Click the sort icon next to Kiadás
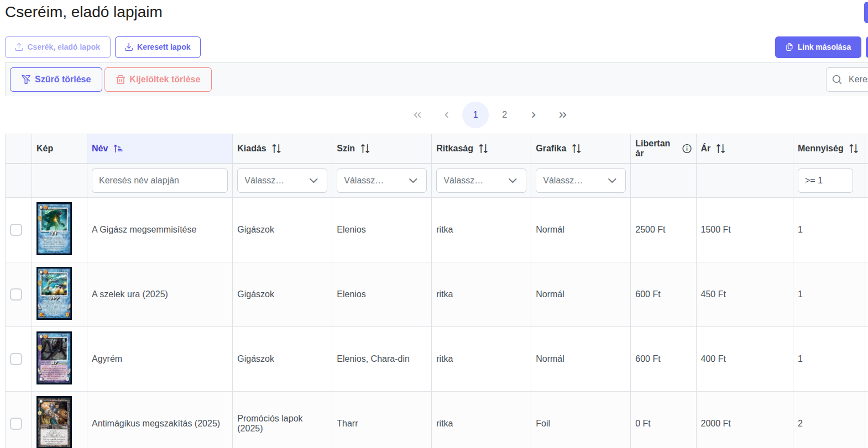868x448 pixels. pos(276,149)
